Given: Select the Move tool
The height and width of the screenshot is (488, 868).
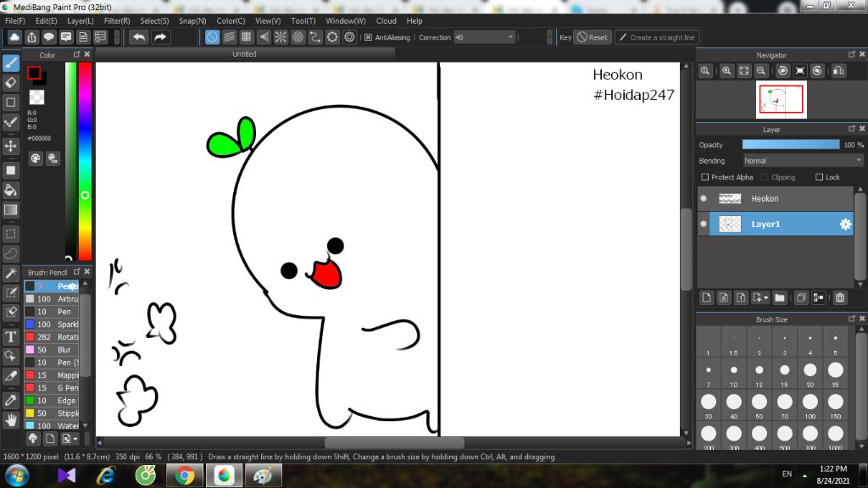Looking at the screenshot, I should (10, 146).
